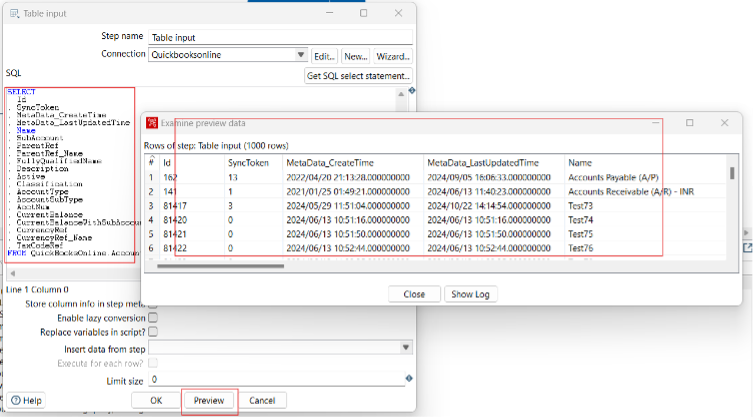
Task: Click Get SQL select statement button
Action: point(359,76)
